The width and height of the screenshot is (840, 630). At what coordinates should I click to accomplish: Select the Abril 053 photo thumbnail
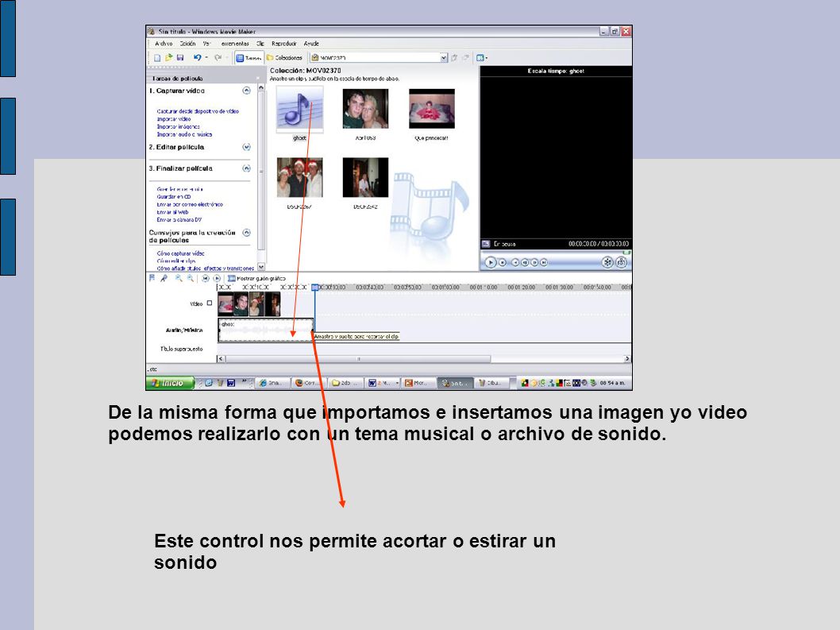tap(365, 109)
